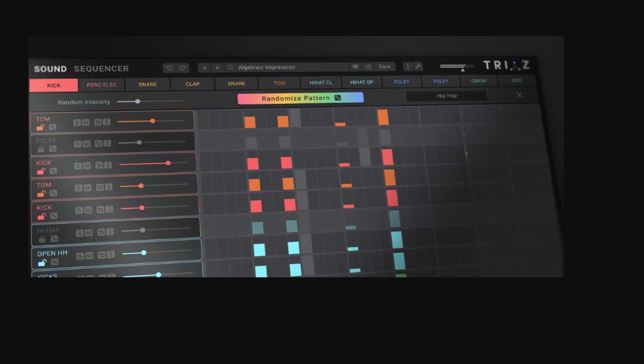Favorite preset with heart icon
Image resolution: width=644 pixels, height=364 pixels.
(x=355, y=67)
